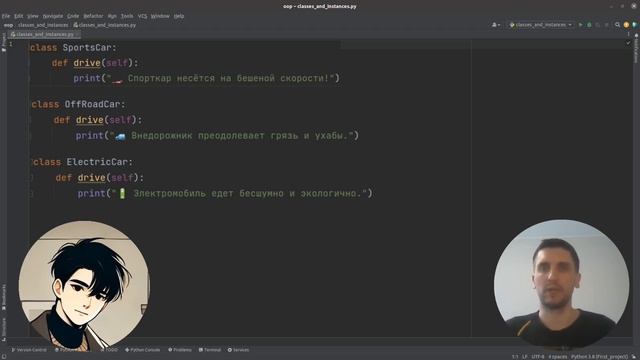Open the Tools menu
This screenshot has height=360, width=640.
(127, 16)
